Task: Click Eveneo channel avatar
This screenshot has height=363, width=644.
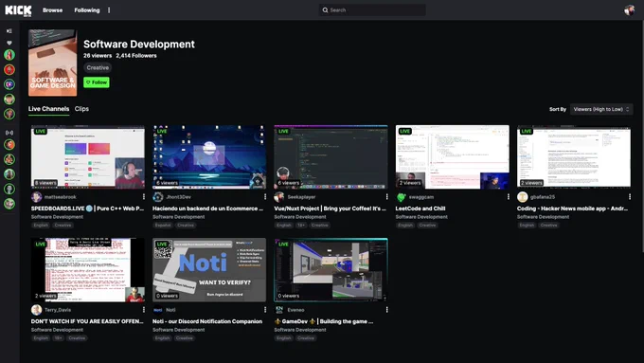Action: tap(279, 310)
